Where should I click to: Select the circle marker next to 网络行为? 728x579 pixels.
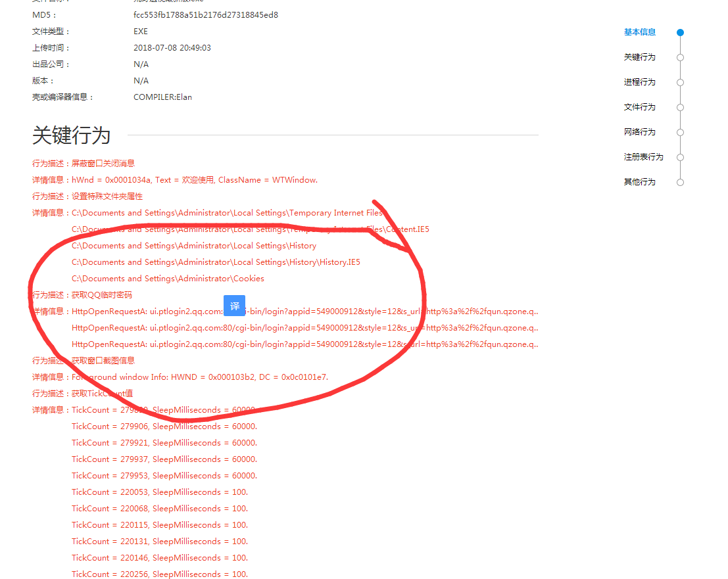tap(680, 132)
